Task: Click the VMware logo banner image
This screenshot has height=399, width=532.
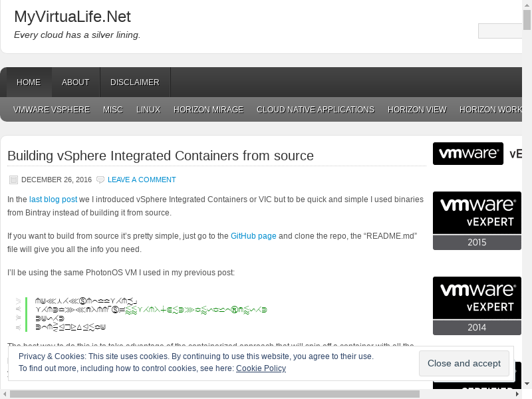Action: [x=467, y=154]
